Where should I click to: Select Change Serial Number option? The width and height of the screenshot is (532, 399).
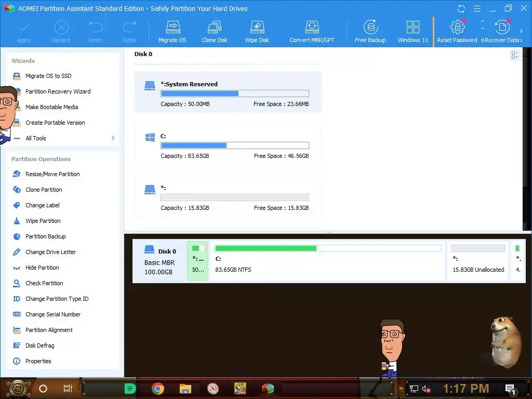point(53,314)
